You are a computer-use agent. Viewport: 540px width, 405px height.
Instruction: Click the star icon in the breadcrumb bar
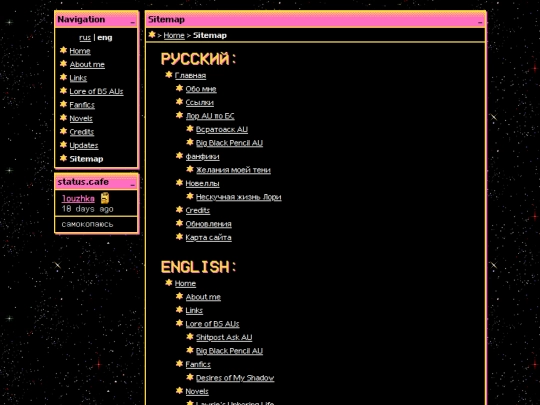pos(152,34)
